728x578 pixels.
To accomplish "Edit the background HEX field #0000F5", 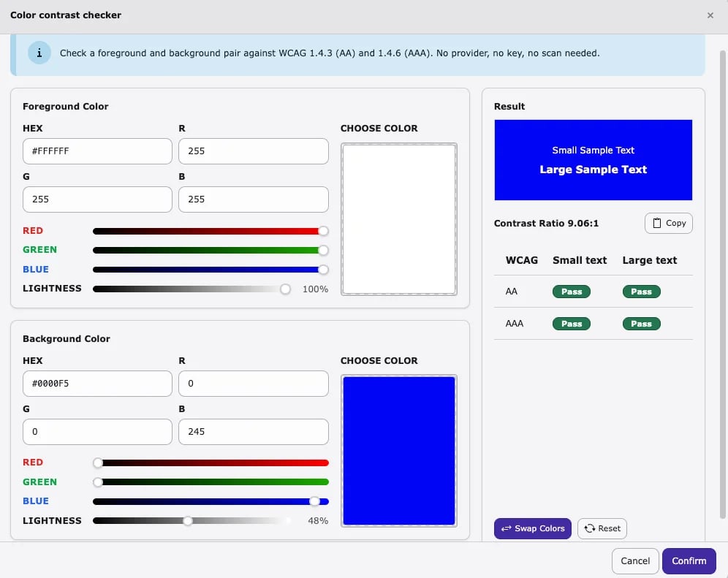I will 97,384.
